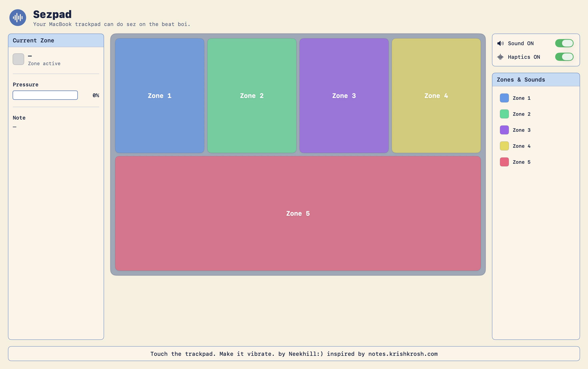Click the gray current zone color swatch
The height and width of the screenshot is (369, 588).
[18, 59]
